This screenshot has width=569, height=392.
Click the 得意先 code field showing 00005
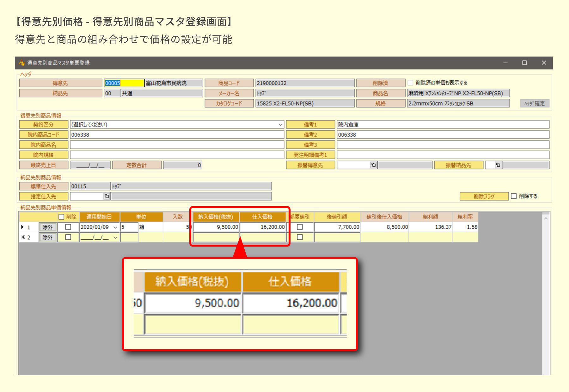click(124, 83)
